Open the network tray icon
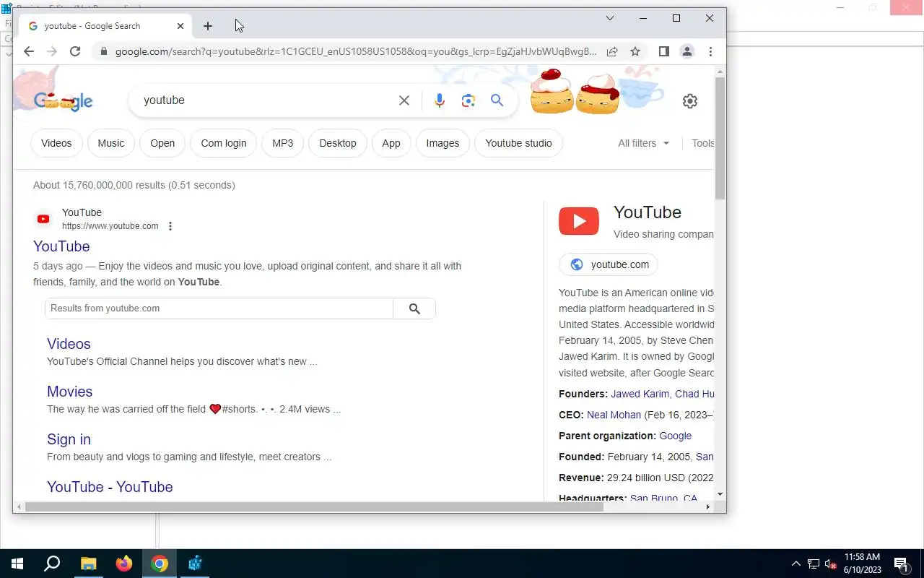924x578 pixels. click(x=814, y=564)
